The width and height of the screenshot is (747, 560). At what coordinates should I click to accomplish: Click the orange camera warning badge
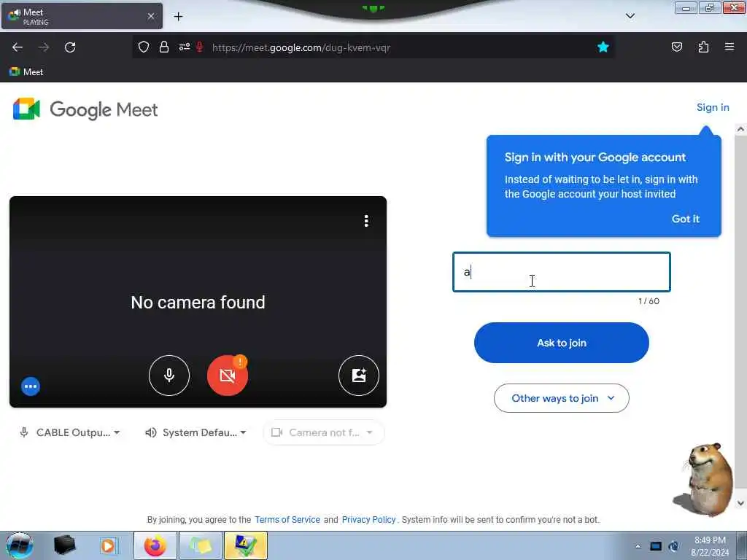[240, 362]
